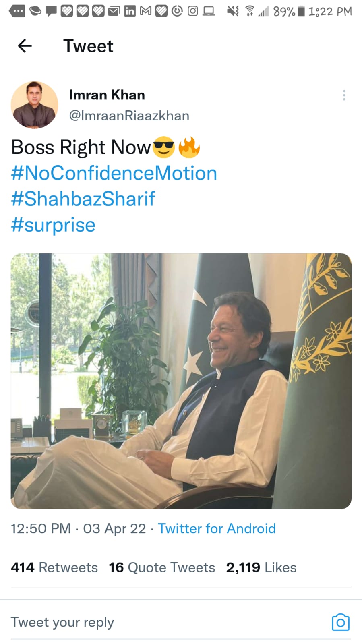The image size is (362, 644).
Task: Tap the battery status icon
Action: pyautogui.click(x=301, y=11)
